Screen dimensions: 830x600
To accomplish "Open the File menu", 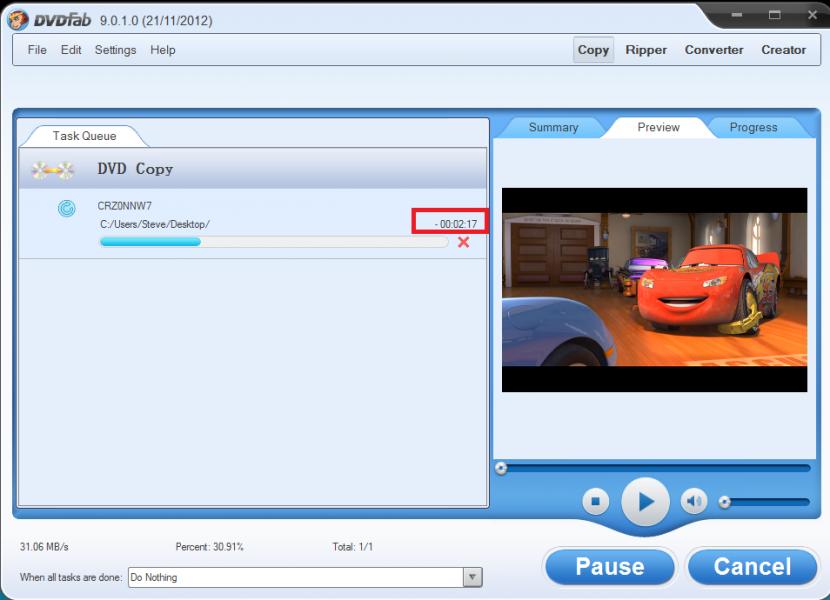I will point(37,50).
